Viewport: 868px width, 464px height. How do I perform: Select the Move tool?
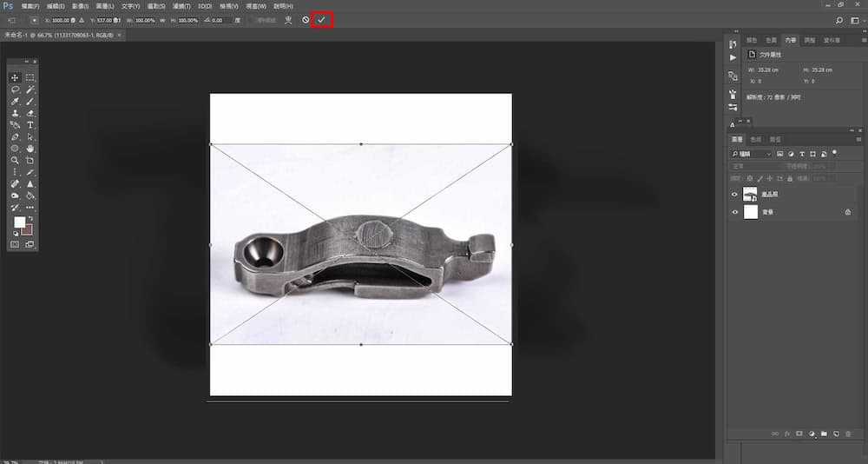15,77
